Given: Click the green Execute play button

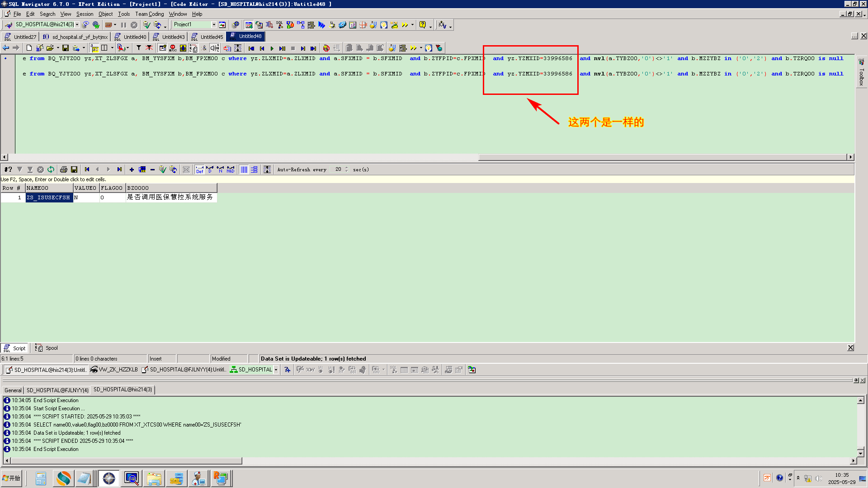Looking at the screenshot, I should coord(272,48).
